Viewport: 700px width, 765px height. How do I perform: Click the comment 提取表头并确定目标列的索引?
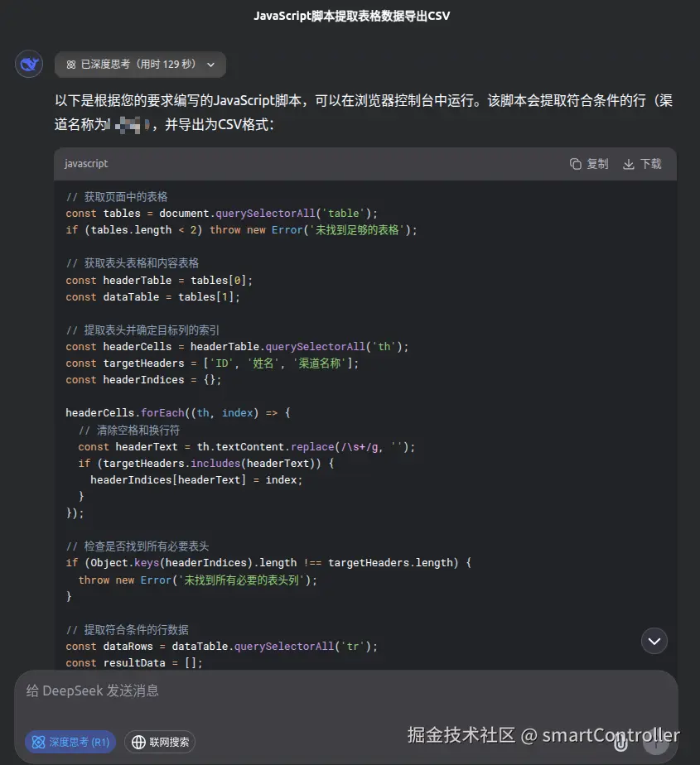click(x=142, y=330)
